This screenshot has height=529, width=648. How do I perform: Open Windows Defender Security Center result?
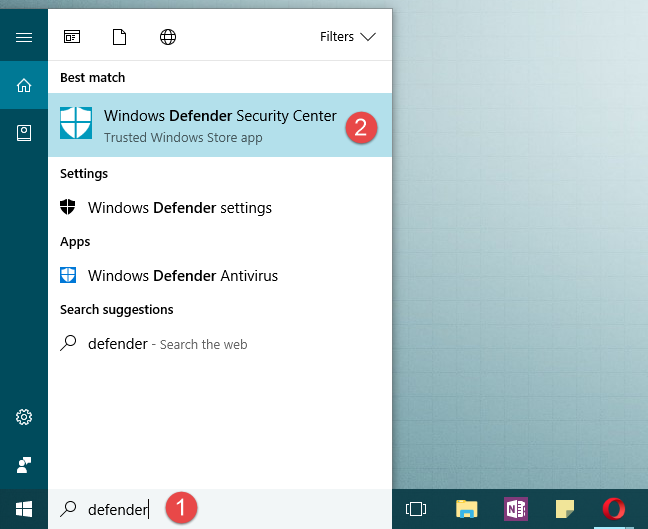click(x=220, y=125)
